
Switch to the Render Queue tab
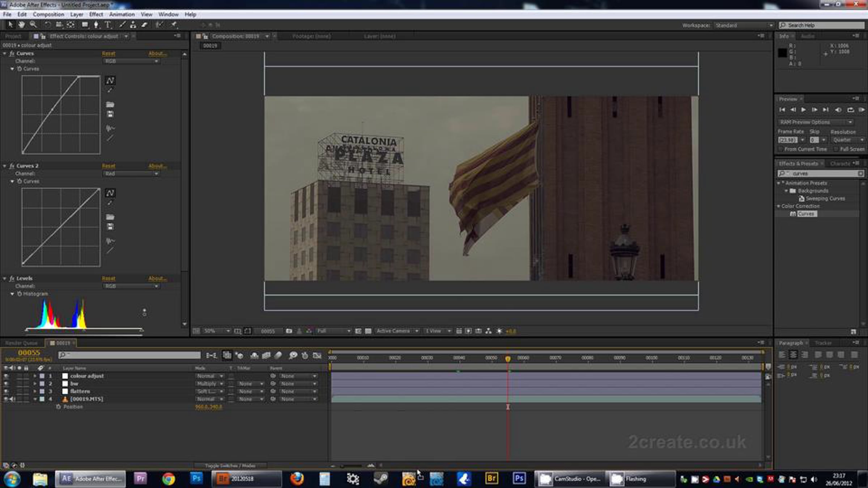pos(21,343)
